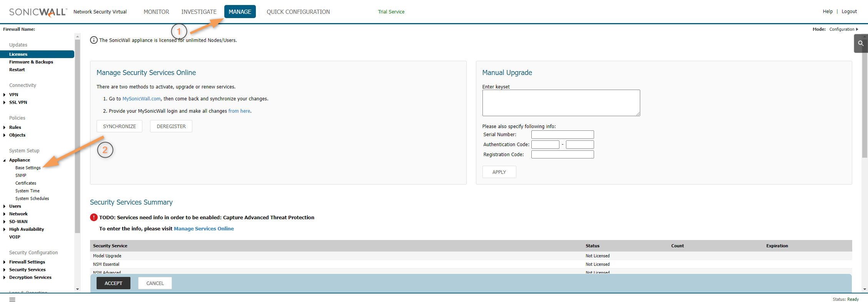Click the info icon beside license notice
868x305 pixels.
point(93,40)
